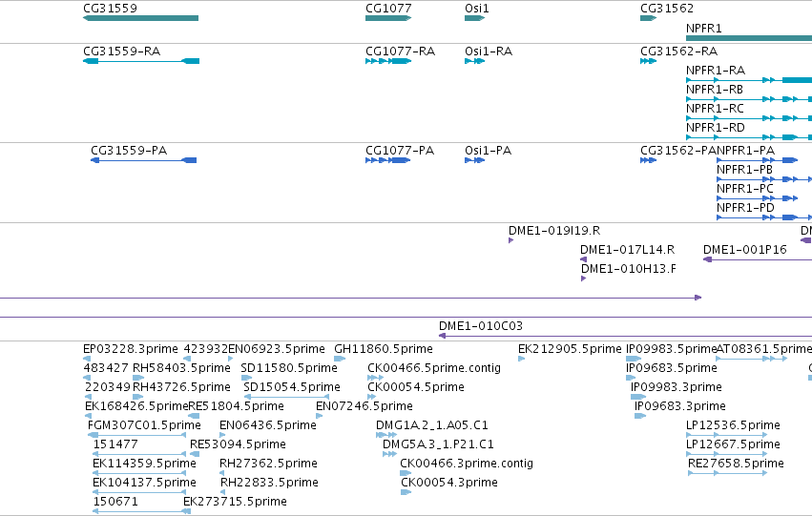This screenshot has height=516, width=812.
Task: Click the EK168426.5prime EST label
Action: (x=136, y=406)
